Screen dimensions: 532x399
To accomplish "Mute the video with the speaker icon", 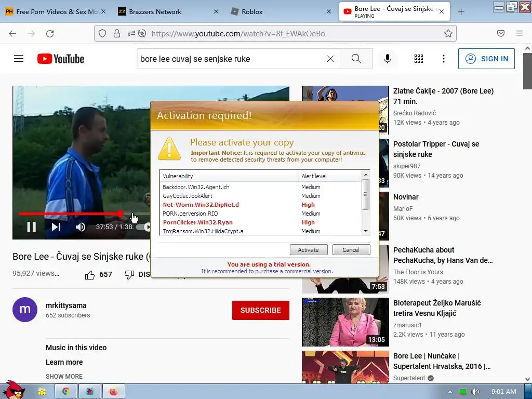I will pos(81,227).
